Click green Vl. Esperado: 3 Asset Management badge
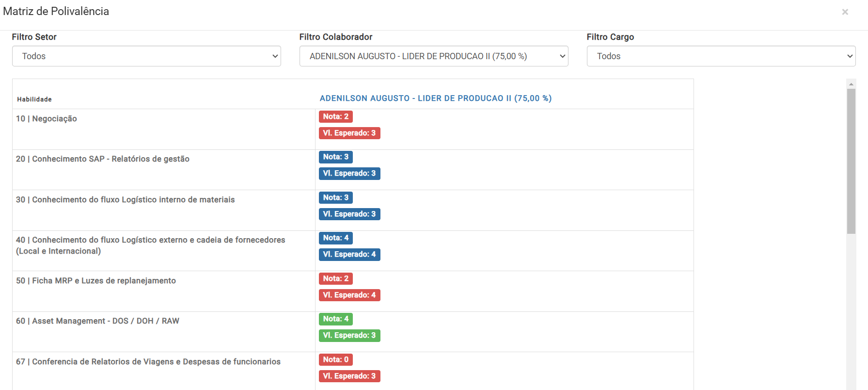 (x=349, y=336)
